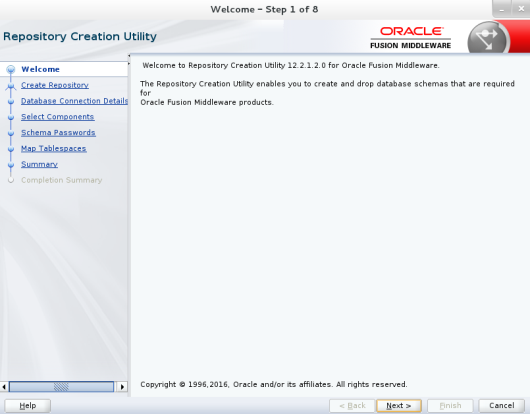Screen dimensions: 530x414
Task: Click the Map Tablespaces step bullet
Action: [11, 149]
